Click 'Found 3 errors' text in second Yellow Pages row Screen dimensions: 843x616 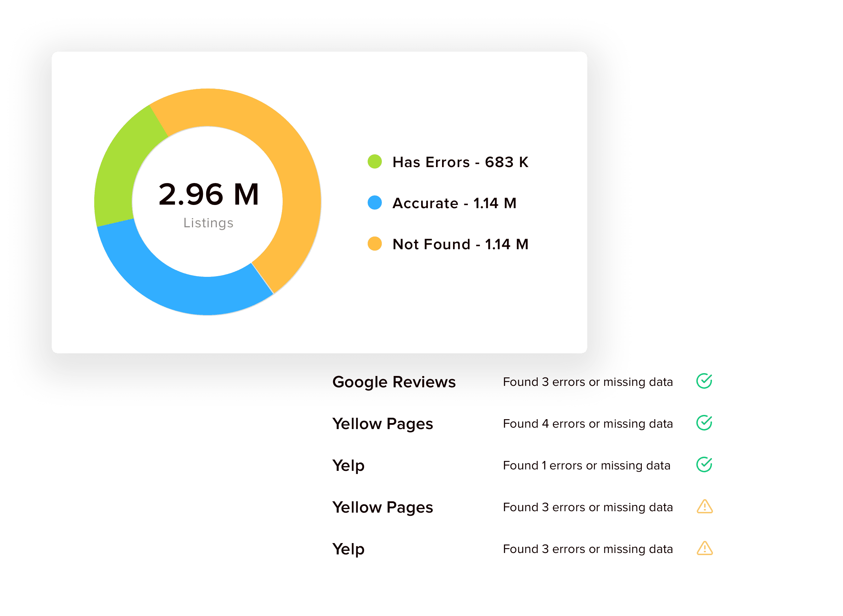(588, 507)
